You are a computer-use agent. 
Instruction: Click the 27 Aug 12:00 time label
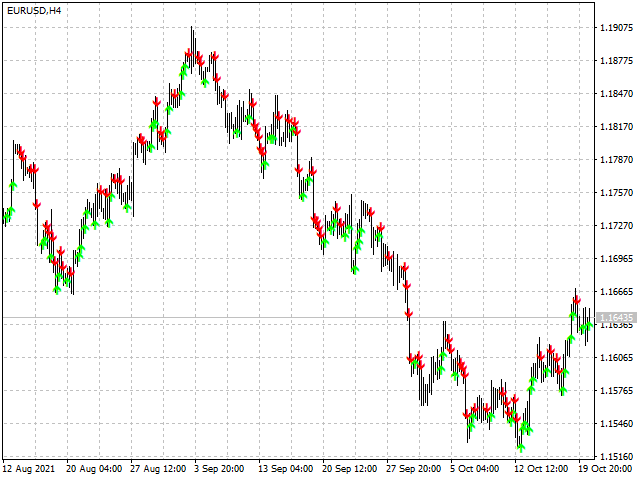click(158, 469)
